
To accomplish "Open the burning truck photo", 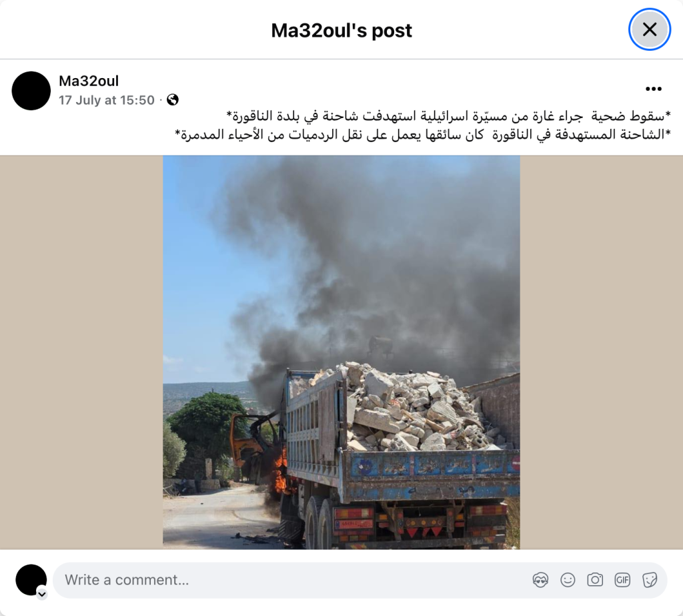I will pos(341,352).
